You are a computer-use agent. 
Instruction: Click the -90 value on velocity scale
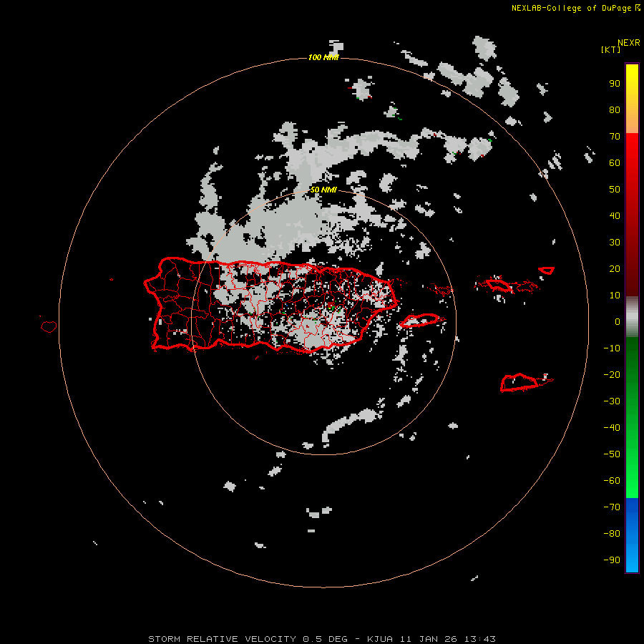click(x=612, y=560)
